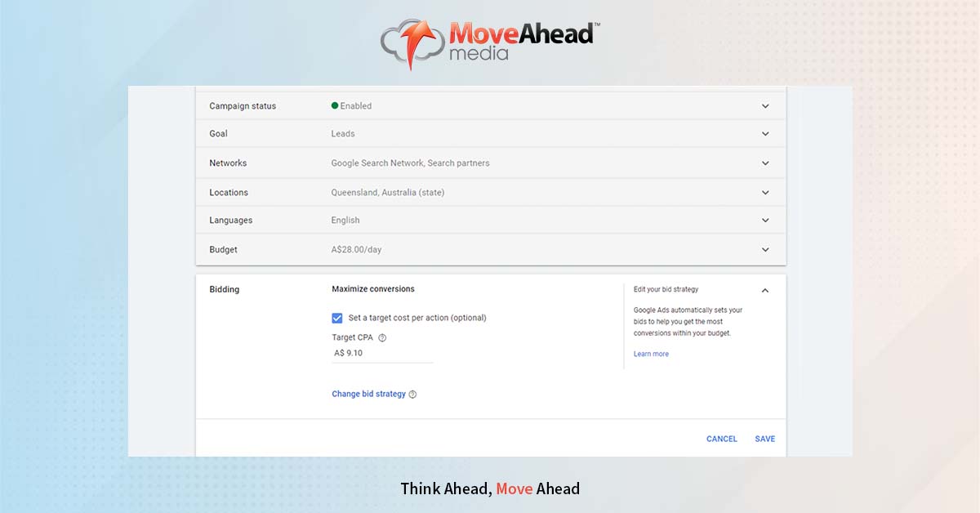Click the Bidding section label
Screen dimensions: 980x513
[x=225, y=289]
